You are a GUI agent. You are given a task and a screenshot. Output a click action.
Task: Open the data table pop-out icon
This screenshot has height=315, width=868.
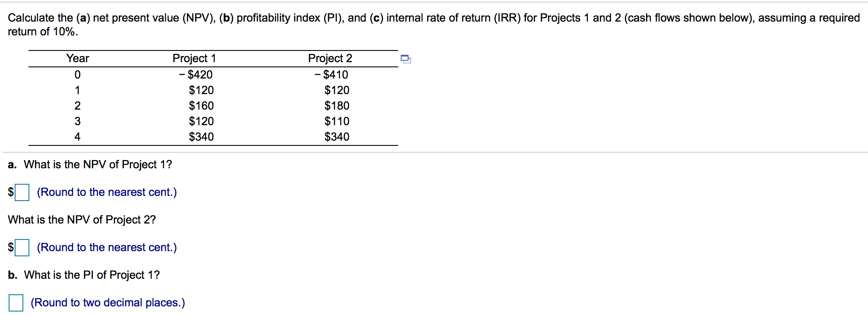(406, 59)
